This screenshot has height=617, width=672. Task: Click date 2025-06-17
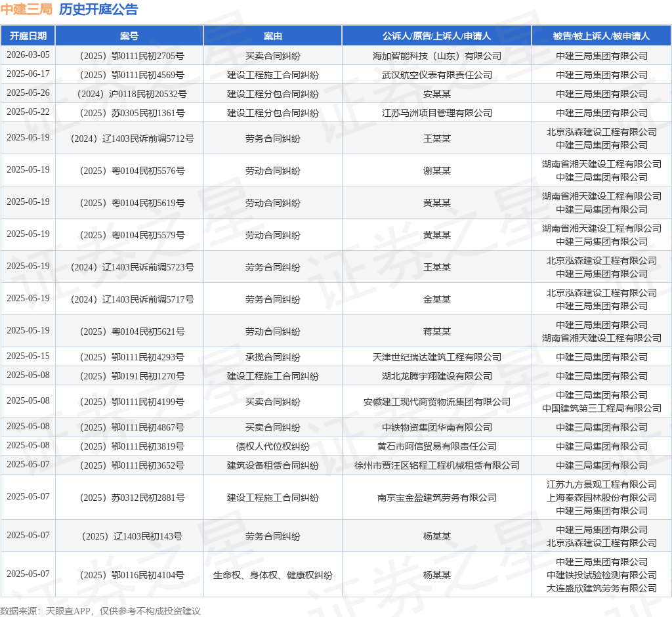(28, 74)
